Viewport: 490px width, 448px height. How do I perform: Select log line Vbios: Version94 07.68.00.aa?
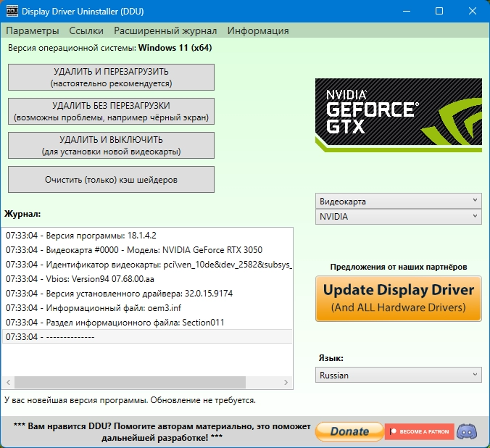click(x=147, y=279)
